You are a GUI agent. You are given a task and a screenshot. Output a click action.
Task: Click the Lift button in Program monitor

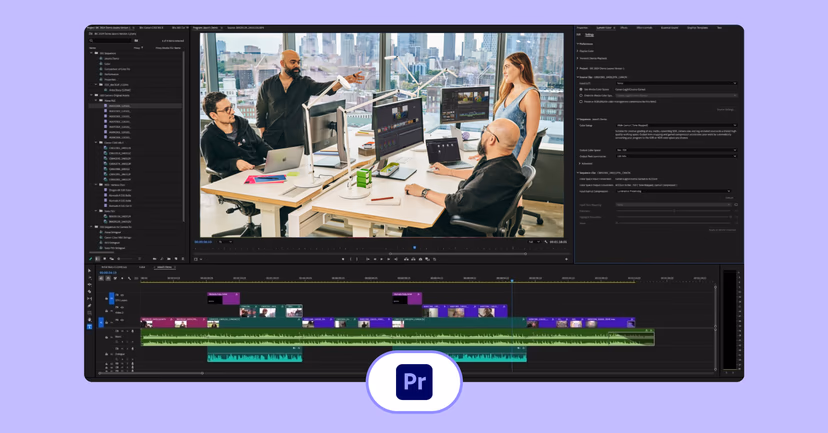(x=407, y=259)
